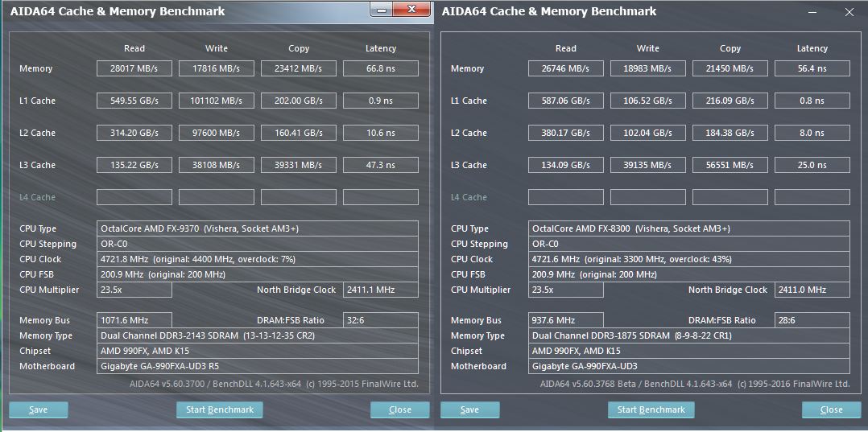Minimize the left AIDA64 window
Image resolution: width=868 pixels, height=432 pixels.
pos(380,10)
